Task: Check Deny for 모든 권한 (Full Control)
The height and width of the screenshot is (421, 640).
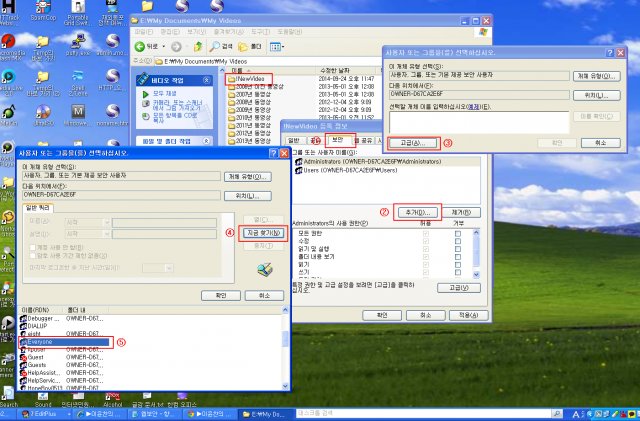Action: (458, 234)
